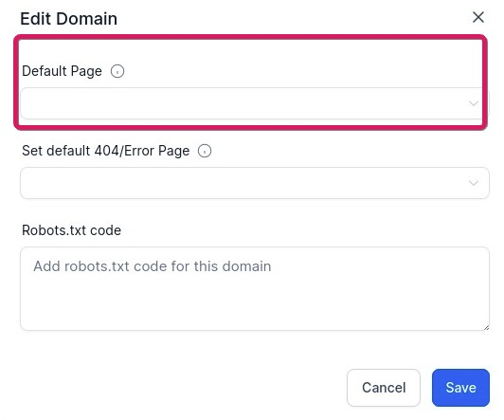The image size is (504, 420).
Task: Click the 404/Error Page info icon
Action: tap(205, 151)
